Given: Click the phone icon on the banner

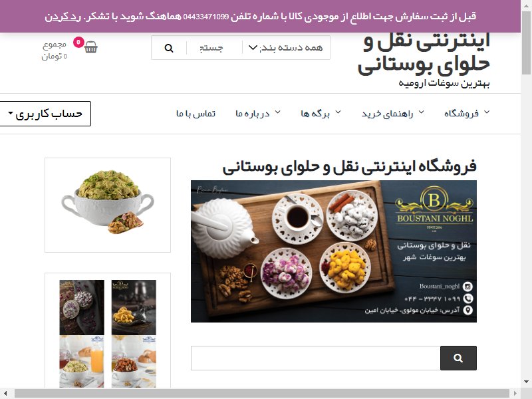Looking at the screenshot, I should click(x=468, y=299).
